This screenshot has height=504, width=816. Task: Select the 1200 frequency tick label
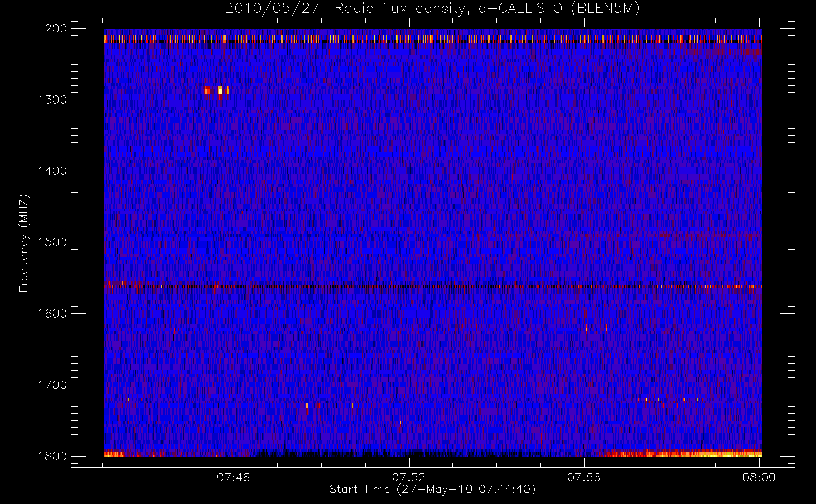click(x=52, y=29)
